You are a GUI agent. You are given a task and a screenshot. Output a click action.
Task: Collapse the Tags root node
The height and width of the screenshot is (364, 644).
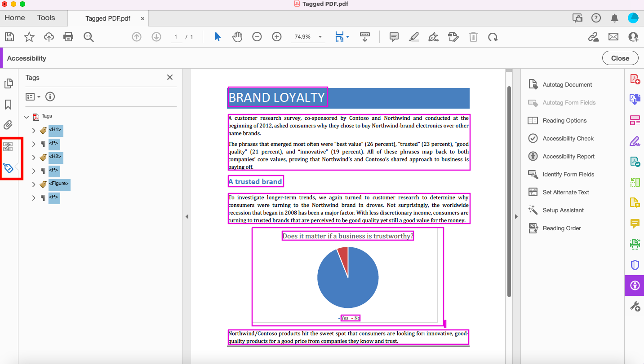pyautogui.click(x=26, y=116)
